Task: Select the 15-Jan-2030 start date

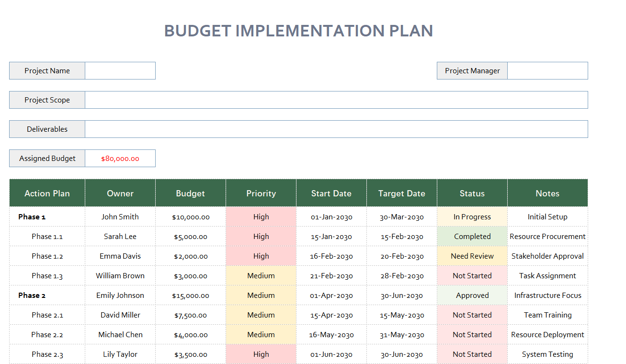Action: pos(331,236)
